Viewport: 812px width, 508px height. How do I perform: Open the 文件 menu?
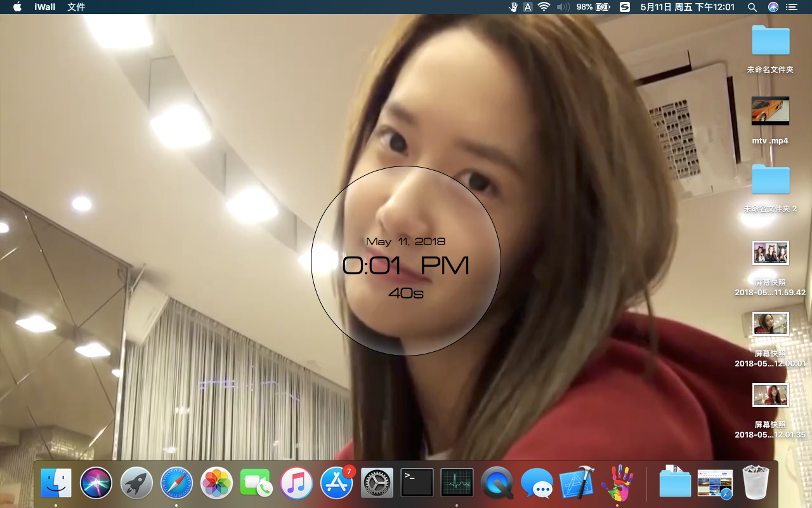click(76, 7)
